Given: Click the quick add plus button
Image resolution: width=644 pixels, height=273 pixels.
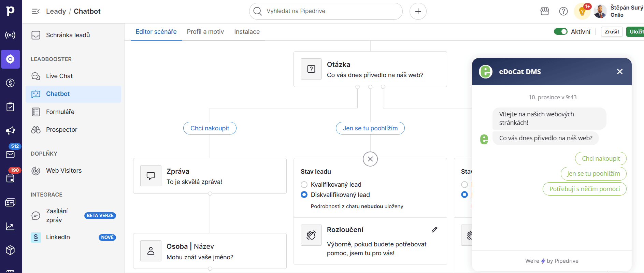Looking at the screenshot, I should click(418, 11).
